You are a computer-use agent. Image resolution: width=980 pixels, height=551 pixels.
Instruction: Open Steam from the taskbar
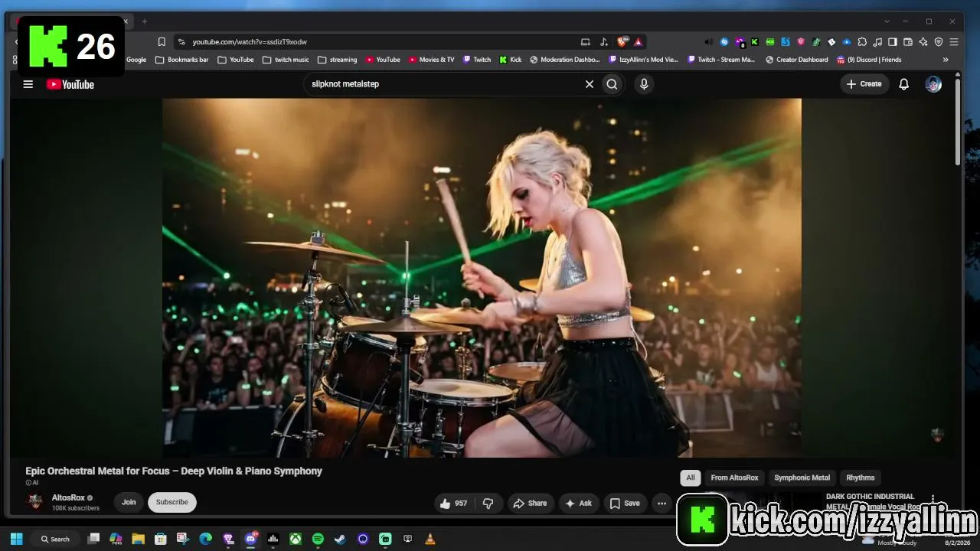[340, 539]
